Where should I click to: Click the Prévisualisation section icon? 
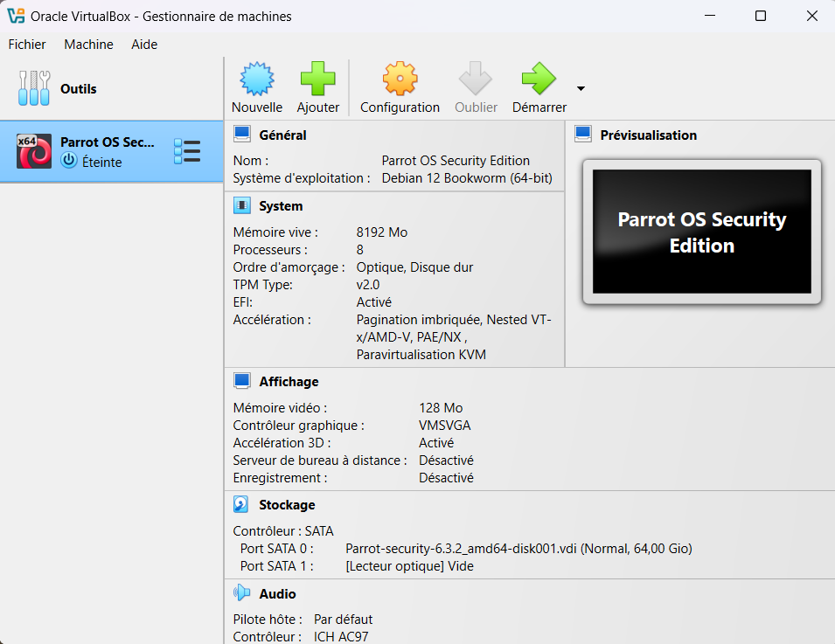point(583,134)
